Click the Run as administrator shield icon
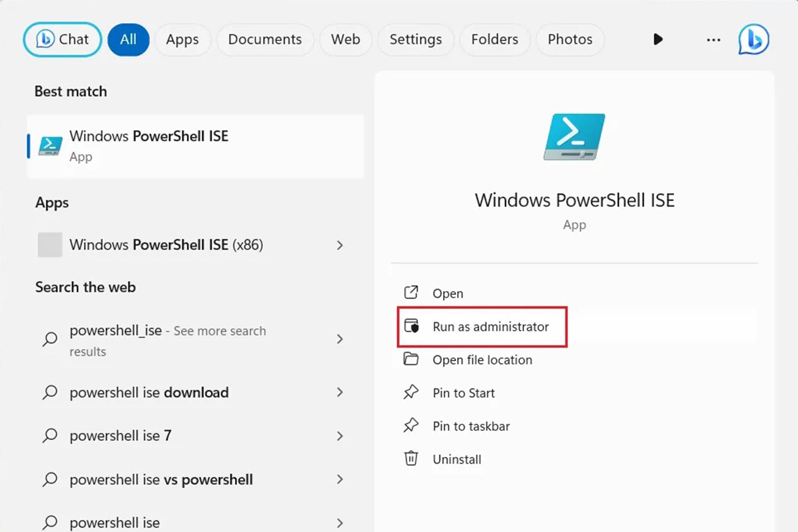Screen dimensions: 798x532 point(411,326)
